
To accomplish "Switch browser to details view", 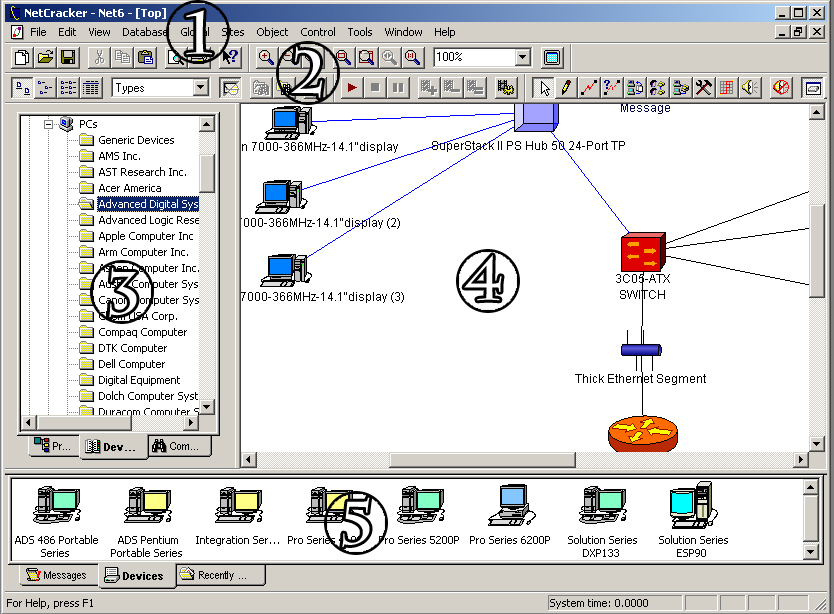I will (91, 87).
